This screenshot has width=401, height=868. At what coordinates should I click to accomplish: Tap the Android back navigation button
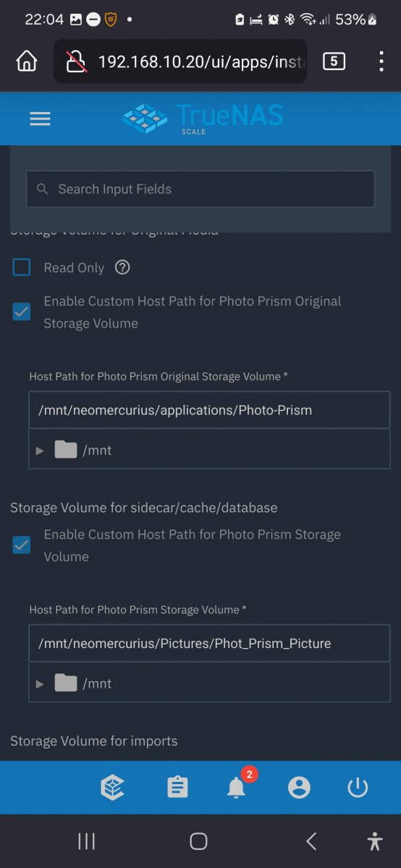[x=311, y=841]
